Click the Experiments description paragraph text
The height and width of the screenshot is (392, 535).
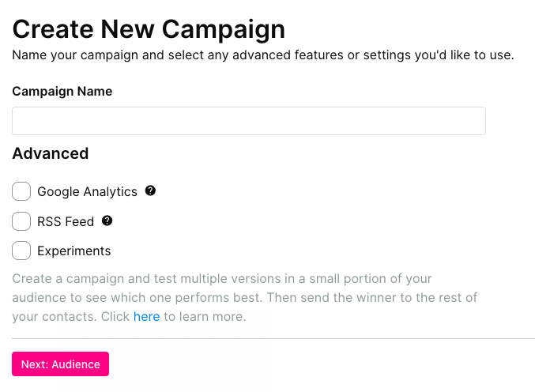point(245,297)
